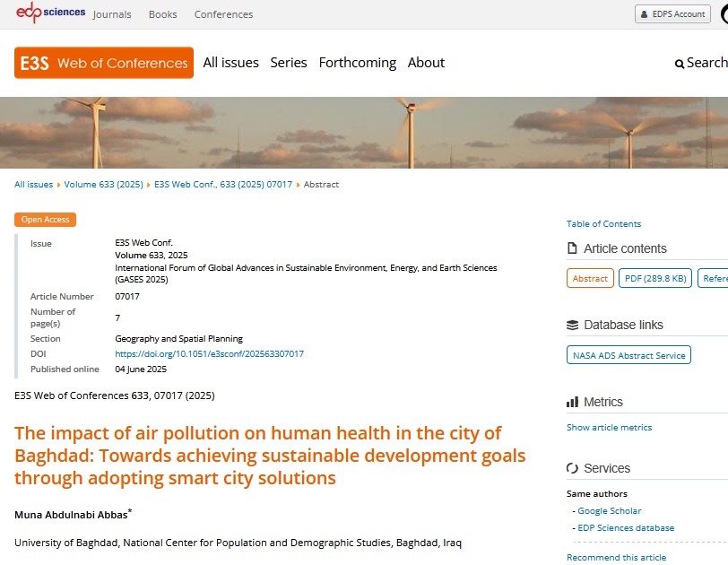Select Series in the main navigation
This screenshot has width=728, height=565.
289,63
